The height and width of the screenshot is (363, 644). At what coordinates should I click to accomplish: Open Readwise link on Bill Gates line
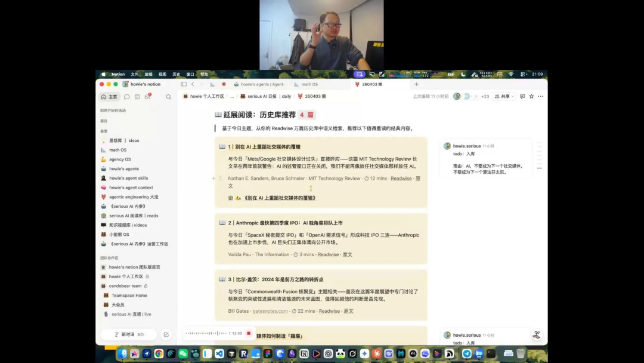pos(329,311)
